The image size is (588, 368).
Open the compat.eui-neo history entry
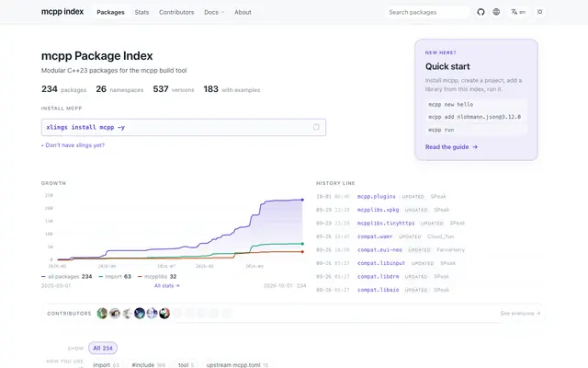(379, 249)
